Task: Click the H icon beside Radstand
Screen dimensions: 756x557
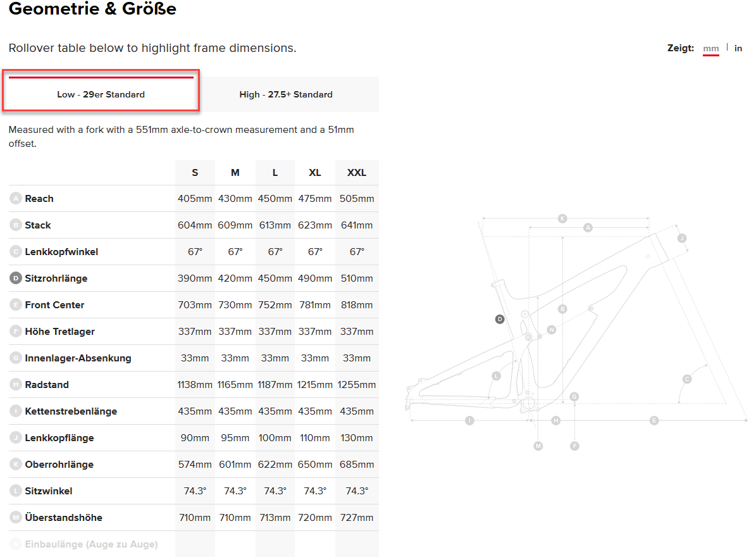Action: point(16,385)
